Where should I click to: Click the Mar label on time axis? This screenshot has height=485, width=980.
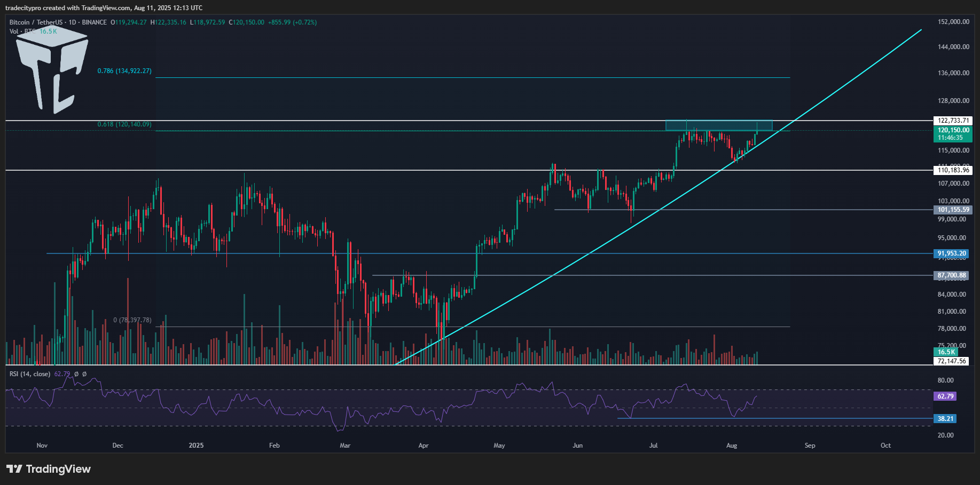tap(345, 446)
